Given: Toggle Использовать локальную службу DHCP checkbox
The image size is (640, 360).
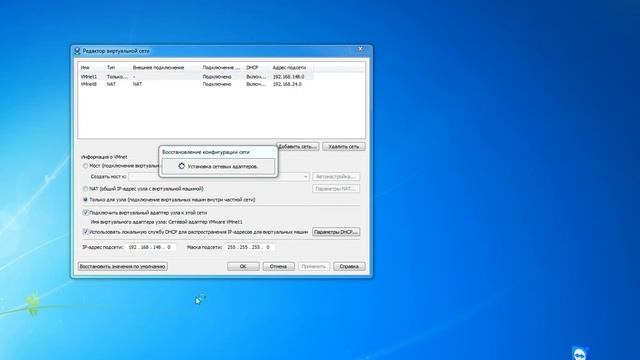Looking at the screenshot, I should 85,232.
